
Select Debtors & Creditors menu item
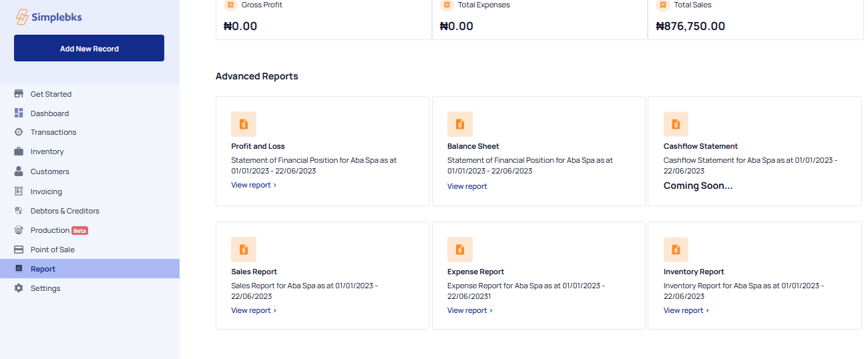pyautogui.click(x=65, y=211)
